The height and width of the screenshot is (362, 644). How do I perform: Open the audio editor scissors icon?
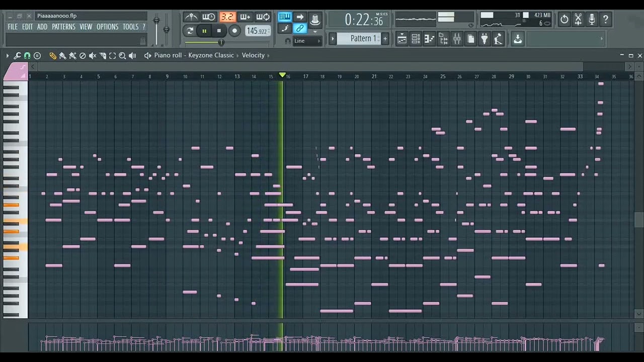578,20
